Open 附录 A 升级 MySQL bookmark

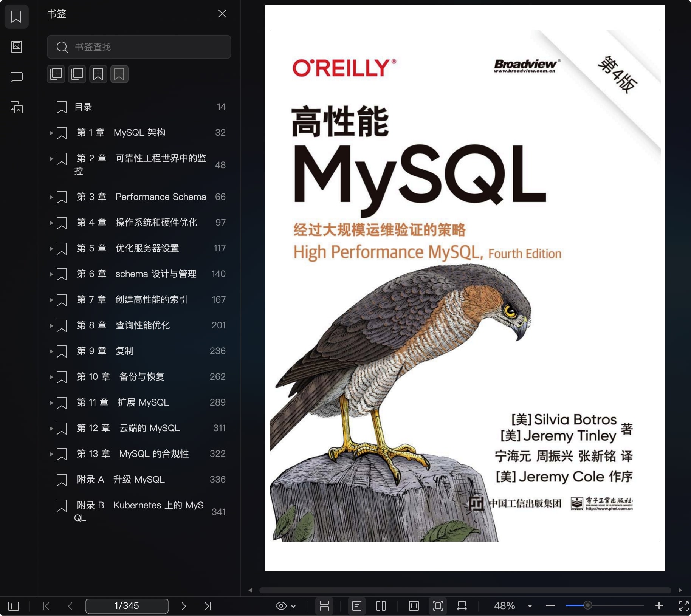click(139, 480)
